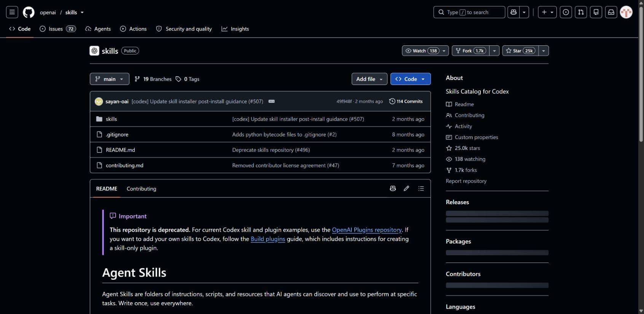This screenshot has width=644, height=314.
Task: Open commit hash 49f948f
Action: click(344, 101)
